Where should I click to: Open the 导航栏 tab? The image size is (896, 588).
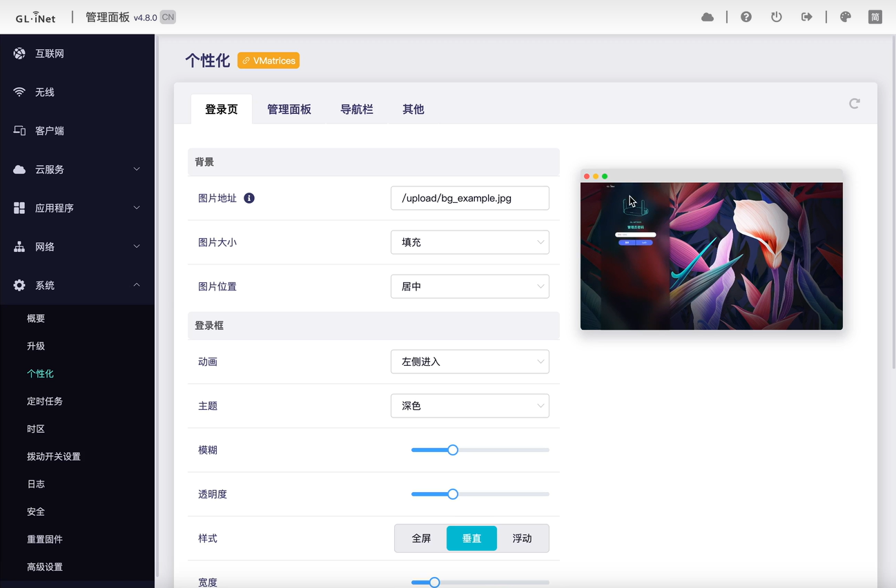click(357, 108)
